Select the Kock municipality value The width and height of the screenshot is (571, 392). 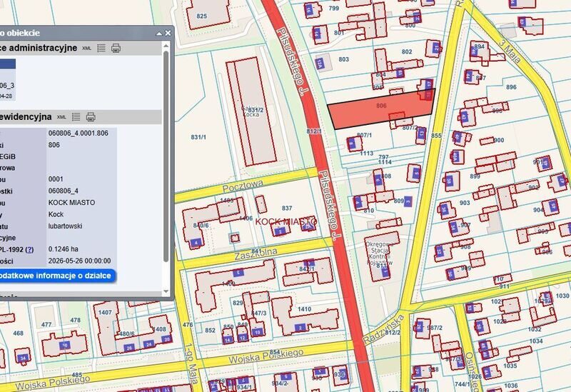56,214
